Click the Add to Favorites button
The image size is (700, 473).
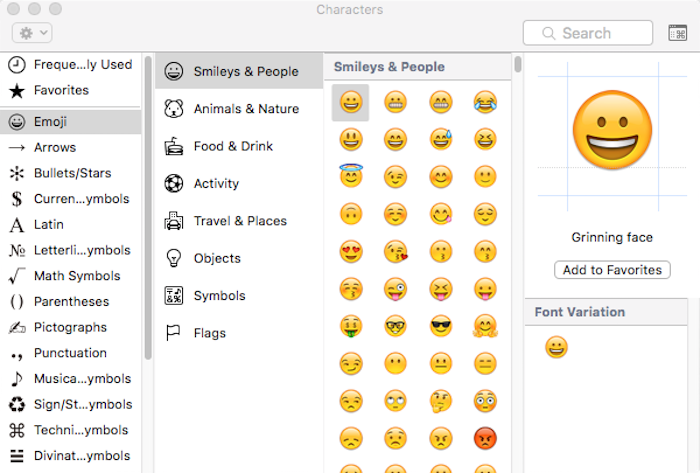coord(612,270)
